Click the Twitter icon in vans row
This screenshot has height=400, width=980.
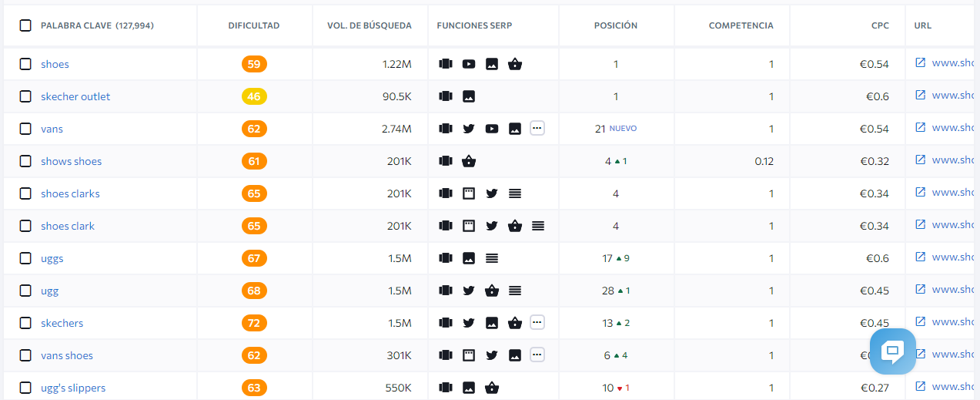click(469, 129)
